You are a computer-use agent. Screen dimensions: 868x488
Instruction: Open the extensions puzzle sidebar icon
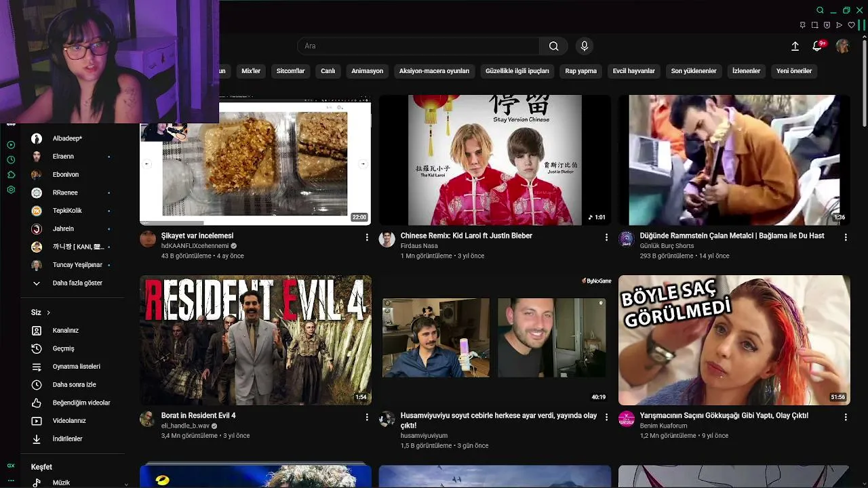click(x=11, y=175)
